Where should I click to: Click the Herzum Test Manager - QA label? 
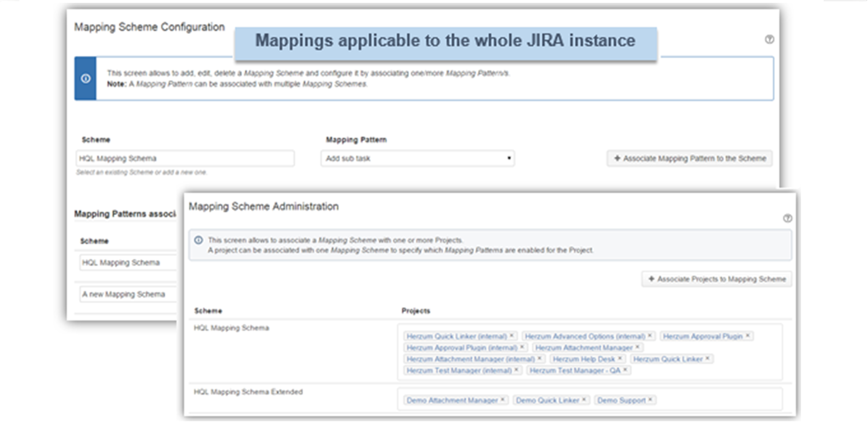point(575,370)
